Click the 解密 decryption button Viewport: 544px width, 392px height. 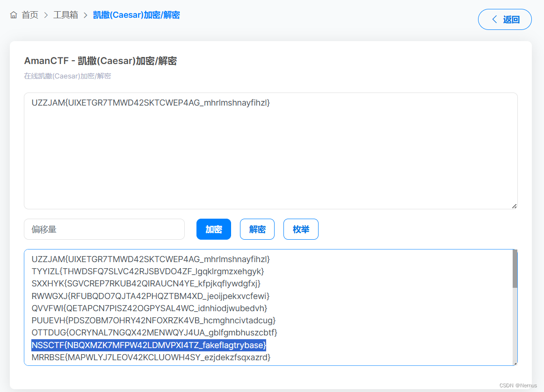257,229
